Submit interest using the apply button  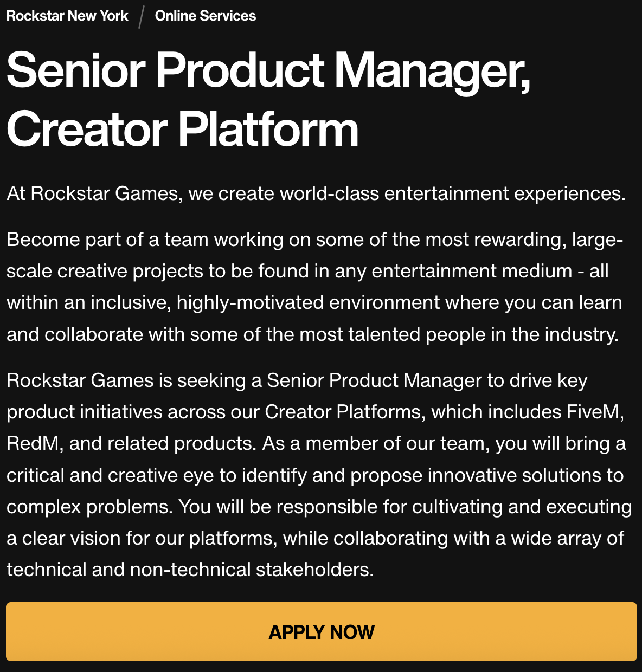321,632
